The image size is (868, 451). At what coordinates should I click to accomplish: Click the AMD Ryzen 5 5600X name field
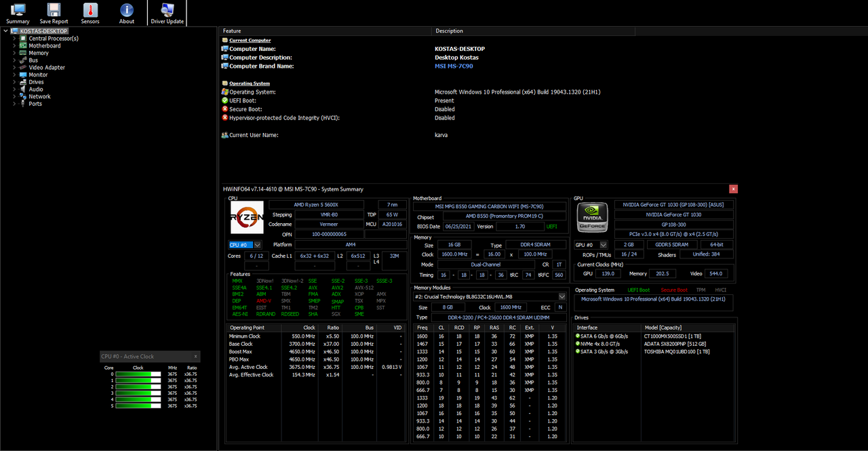(316, 204)
